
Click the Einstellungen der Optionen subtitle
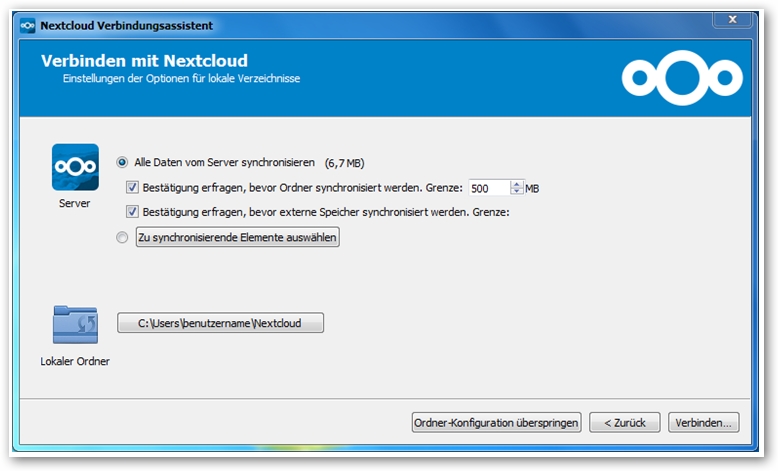181,78
